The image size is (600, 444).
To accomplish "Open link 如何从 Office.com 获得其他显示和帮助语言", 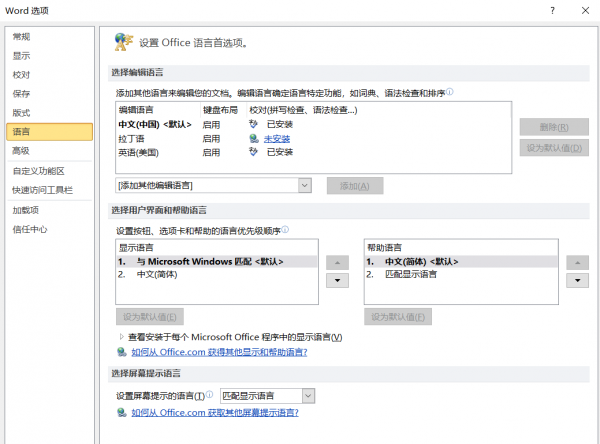I will [x=219, y=352].
